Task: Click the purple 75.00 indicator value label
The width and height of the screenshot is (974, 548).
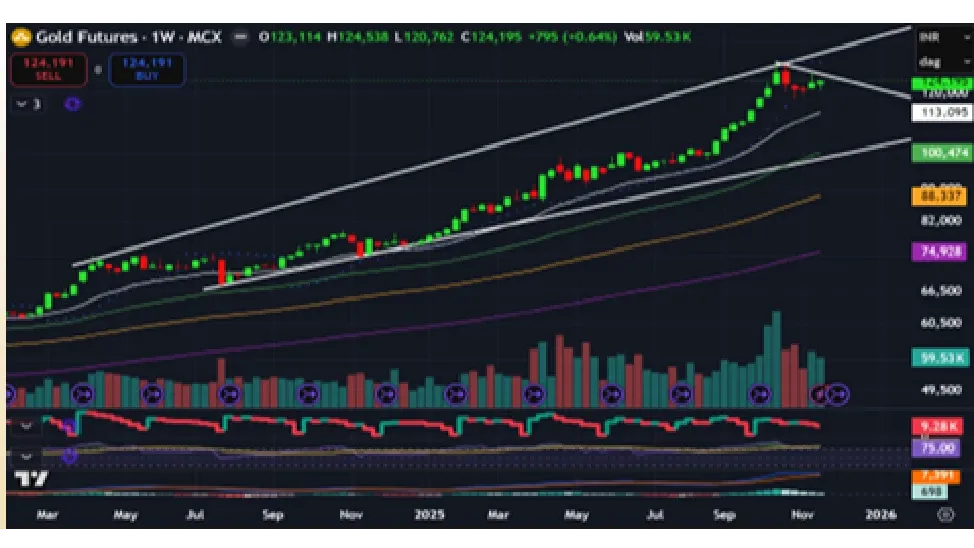Action: (935, 447)
